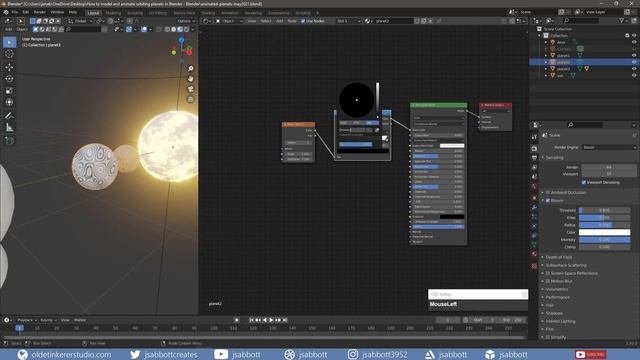Open the Tool properties tab icon
Viewport: 640px width, 360px height.
(x=534, y=137)
